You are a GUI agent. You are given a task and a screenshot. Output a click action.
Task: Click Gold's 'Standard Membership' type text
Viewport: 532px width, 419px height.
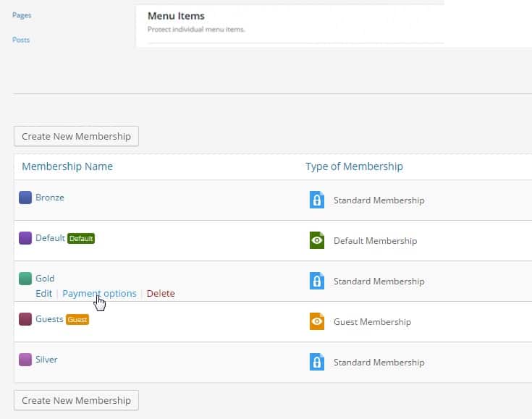point(379,282)
